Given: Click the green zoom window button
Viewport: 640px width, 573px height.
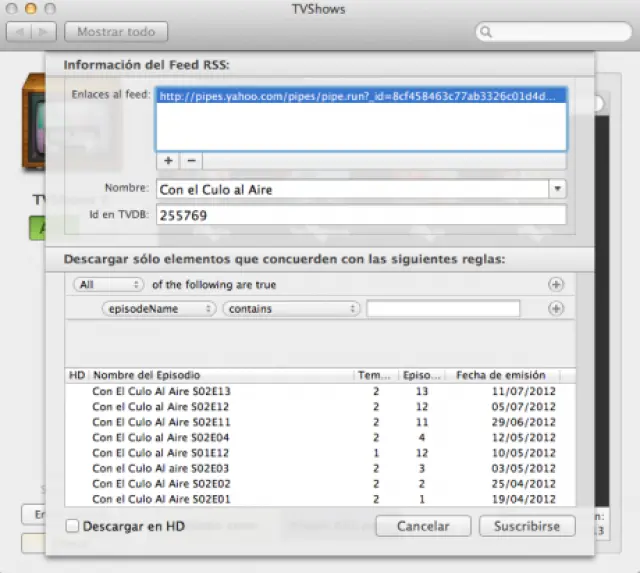Looking at the screenshot, I should (x=52, y=8).
